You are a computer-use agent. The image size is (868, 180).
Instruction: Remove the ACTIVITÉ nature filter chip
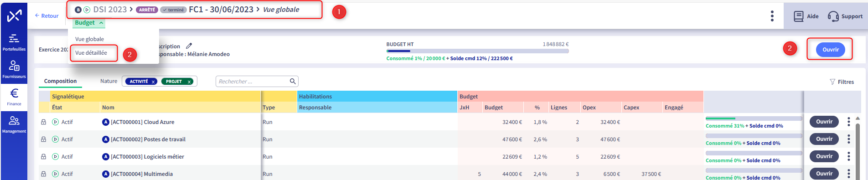pos(154,82)
